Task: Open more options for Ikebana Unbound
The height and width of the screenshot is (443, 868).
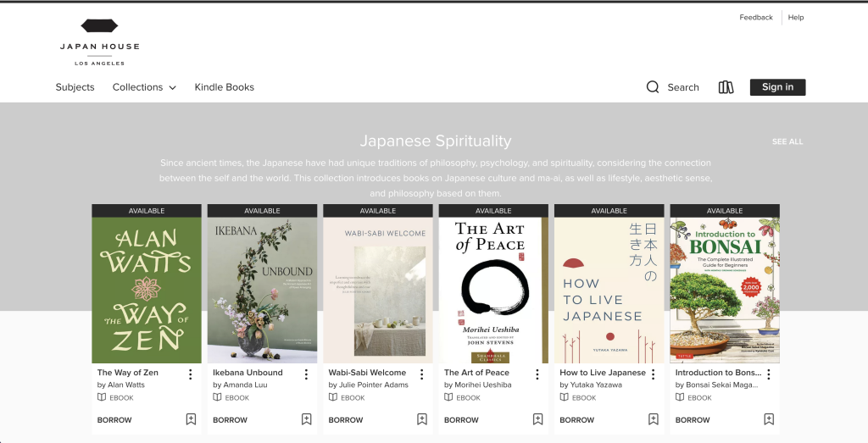Action: pos(306,374)
